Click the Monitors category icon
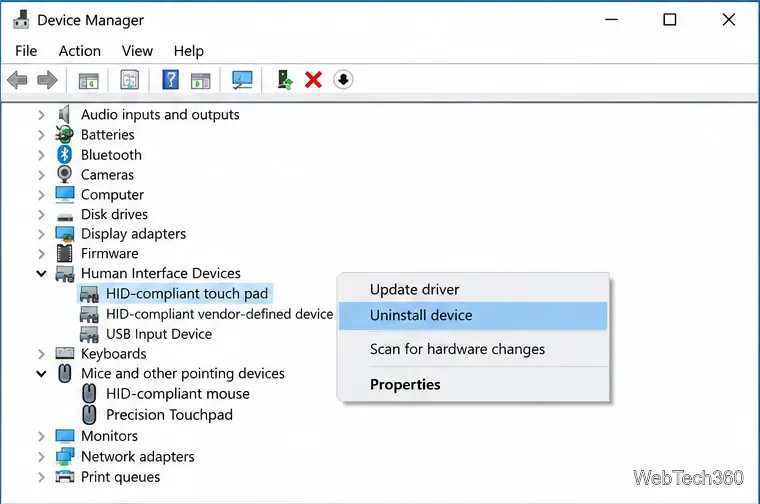This screenshot has width=760, height=504. click(x=64, y=436)
